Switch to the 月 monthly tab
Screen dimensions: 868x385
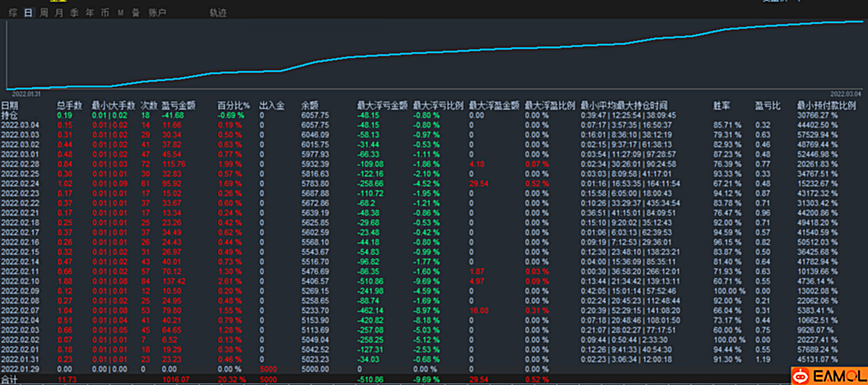pos(59,13)
